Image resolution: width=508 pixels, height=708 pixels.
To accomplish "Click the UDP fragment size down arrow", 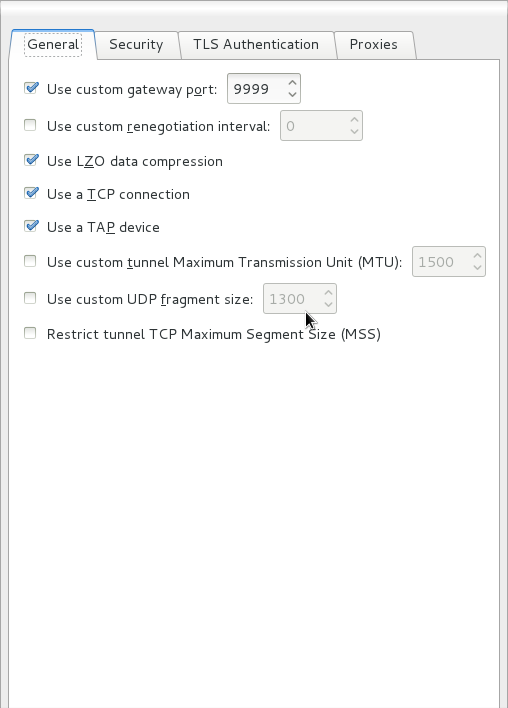I will pyautogui.click(x=328, y=305).
